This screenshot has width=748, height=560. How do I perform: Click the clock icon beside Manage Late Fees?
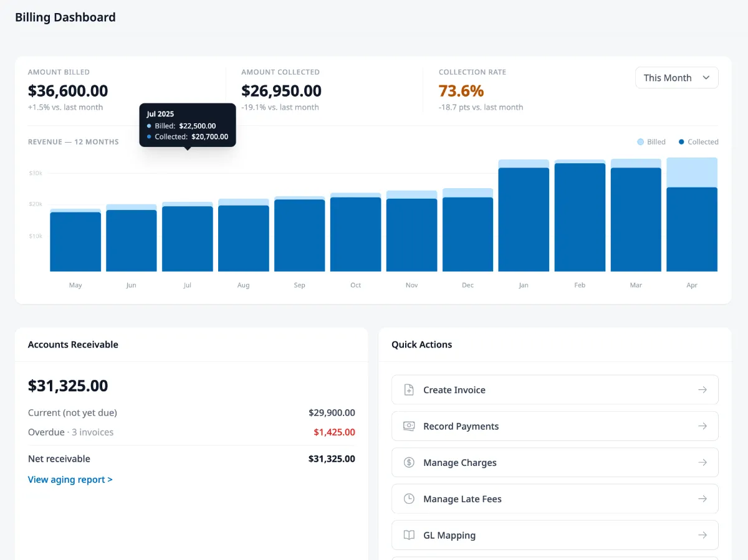pos(408,498)
